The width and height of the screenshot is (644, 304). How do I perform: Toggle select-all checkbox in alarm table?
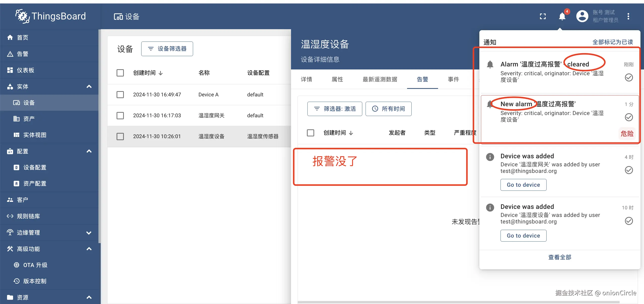pyautogui.click(x=310, y=133)
